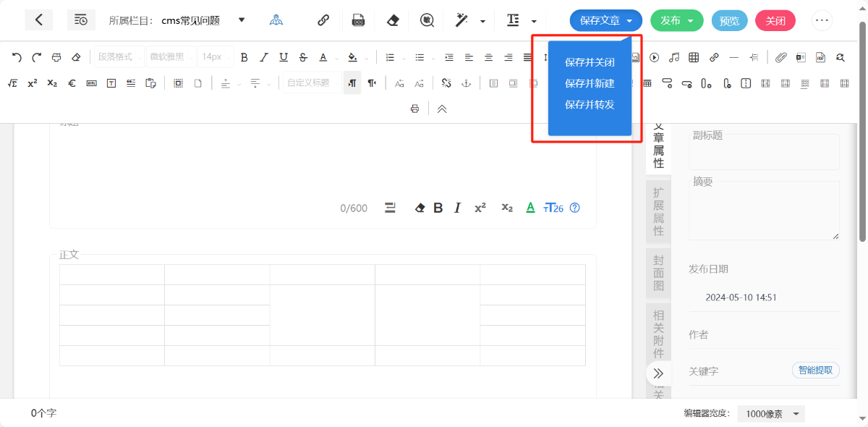Insert a music audio file
The image size is (868, 427).
pos(674,57)
